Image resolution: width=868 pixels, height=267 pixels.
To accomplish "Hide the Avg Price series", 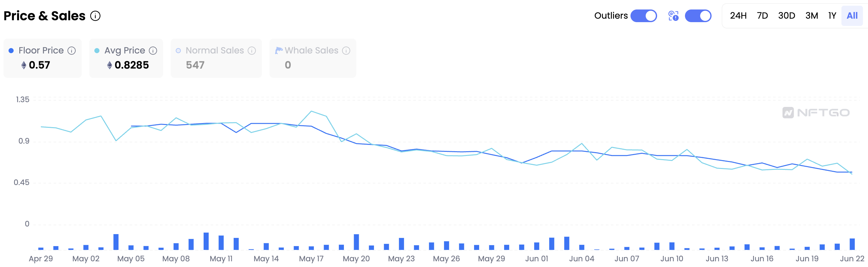I will 125,51.
